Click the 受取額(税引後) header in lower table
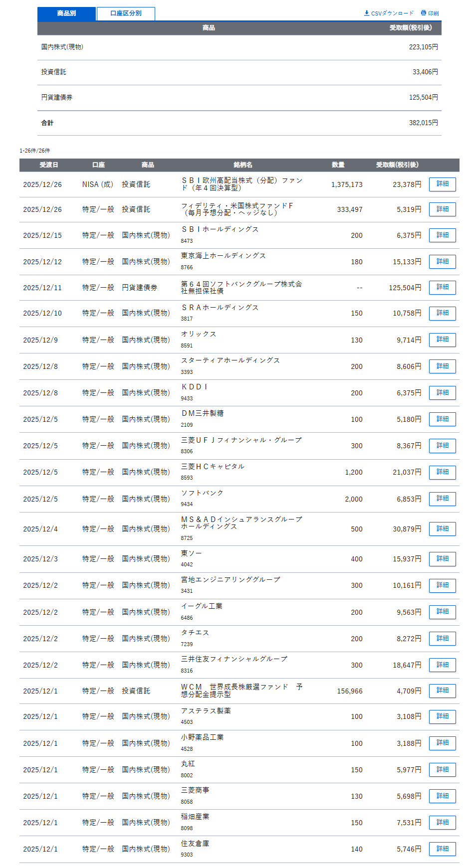 [397, 165]
